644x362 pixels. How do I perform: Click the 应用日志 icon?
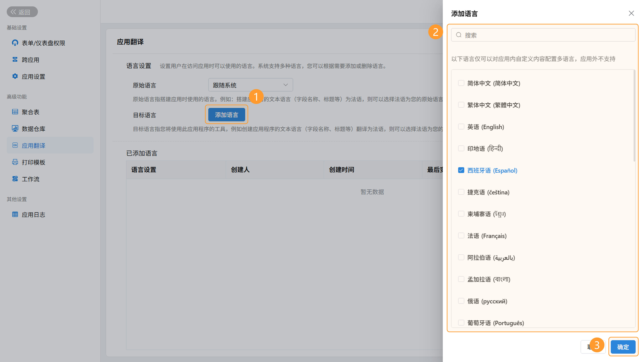15,214
